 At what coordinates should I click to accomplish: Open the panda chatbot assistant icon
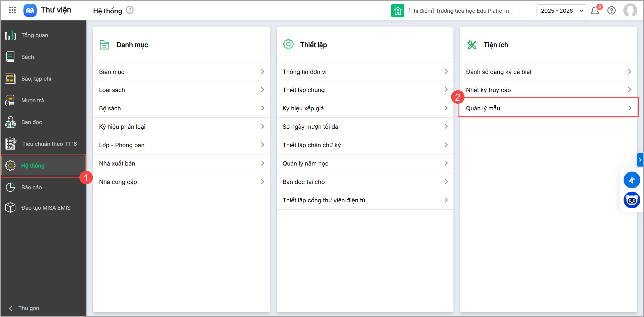click(632, 200)
